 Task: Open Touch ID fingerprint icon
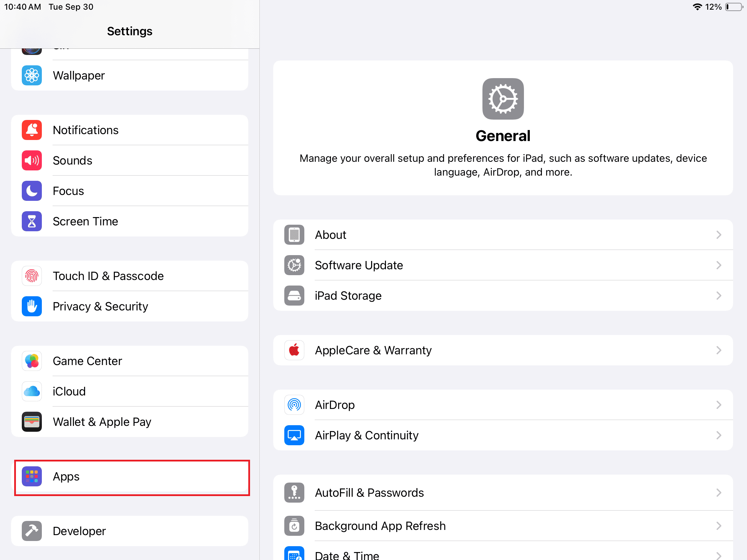32,276
